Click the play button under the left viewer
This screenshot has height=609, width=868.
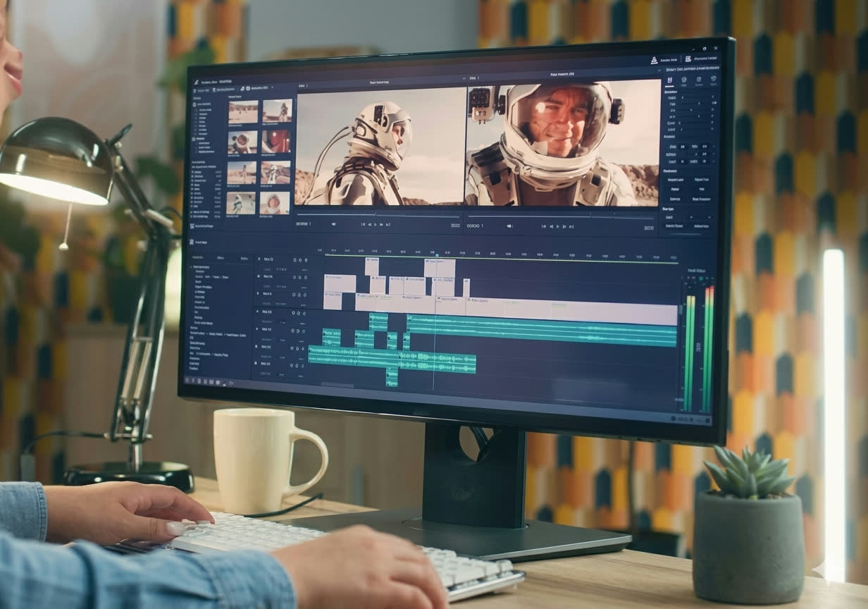point(376,224)
